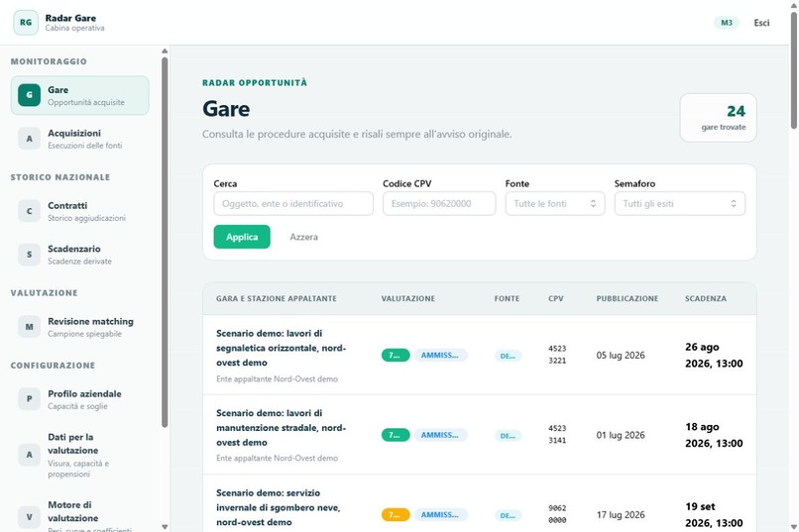Image resolution: width=799 pixels, height=532 pixels.
Task: Click publication date 17 lug 2026
Action: (621, 515)
